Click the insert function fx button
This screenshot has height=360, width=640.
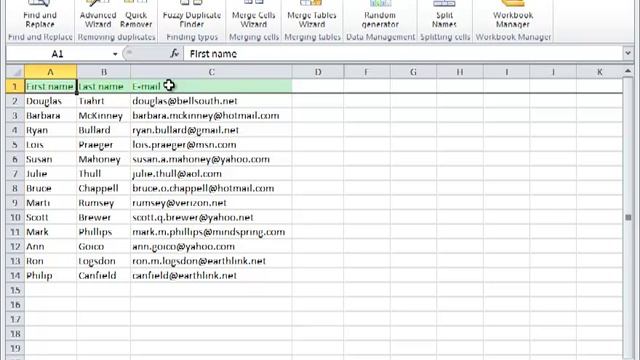pos(174,53)
